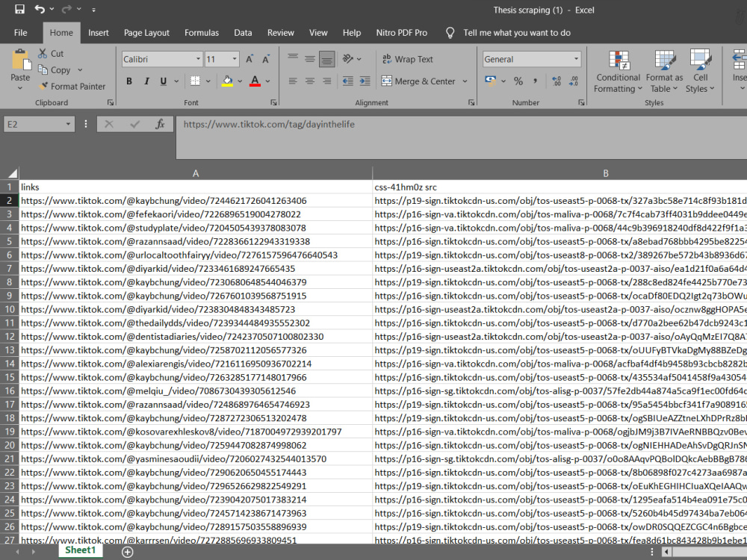Open the font size 11 dropdown
The height and width of the screenshot is (560, 747).
[x=235, y=59]
